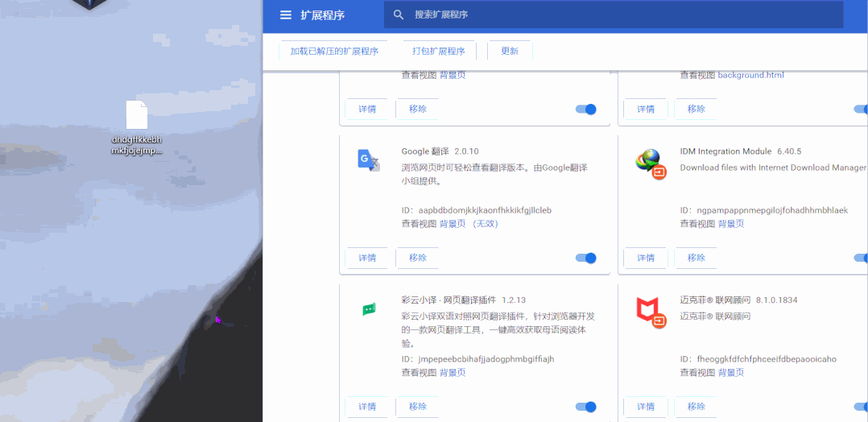
Task: Click the search magnifier icon
Action: 399,15
